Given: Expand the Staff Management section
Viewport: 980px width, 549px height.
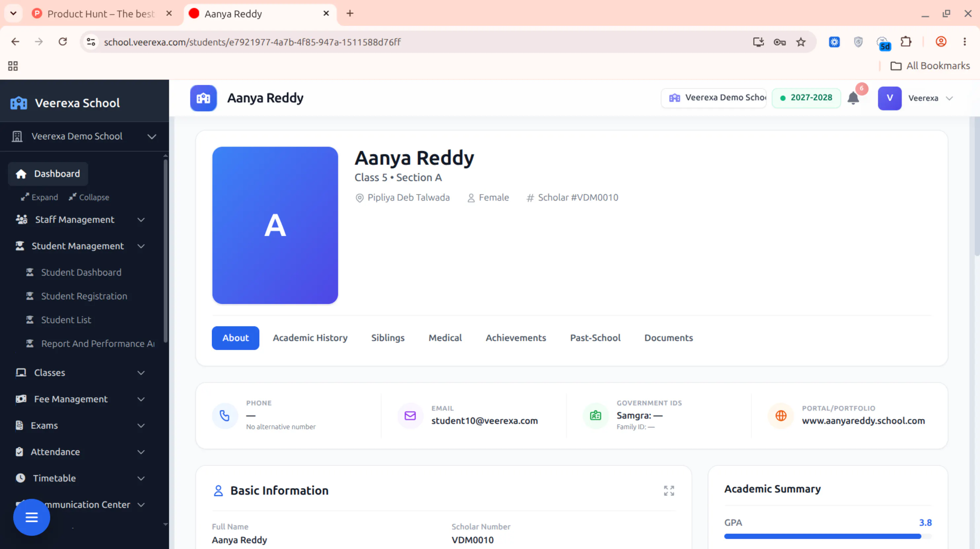Looking at the screenshot, I should [141, 220].
